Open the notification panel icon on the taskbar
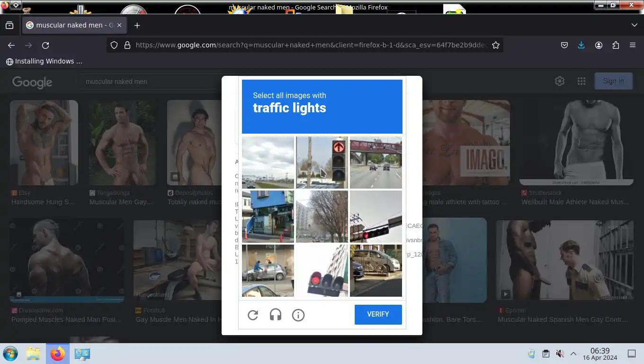 [632, 354]
